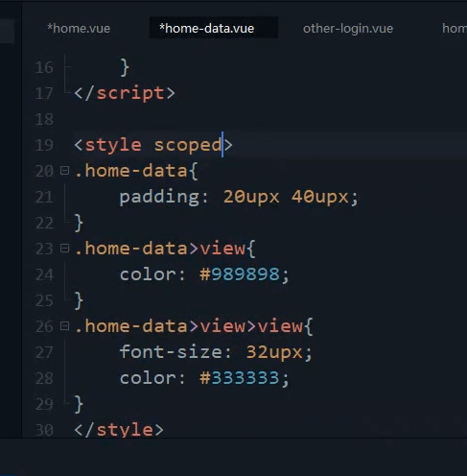
Task: Click the '32upx' font-size value
Action: pos(274,352)
